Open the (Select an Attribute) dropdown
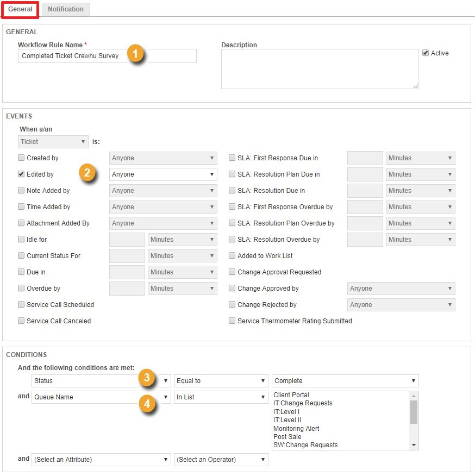The width and height of the screenshot is (475, 476). [101, 460]
